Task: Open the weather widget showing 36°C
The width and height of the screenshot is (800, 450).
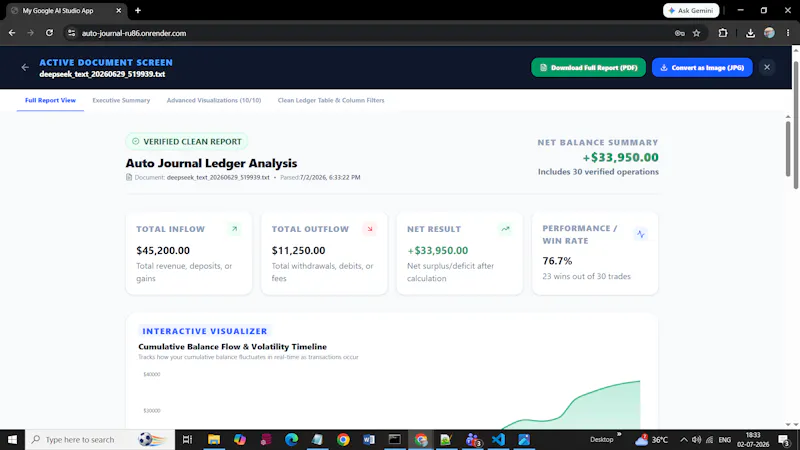Action: point(652,439)
